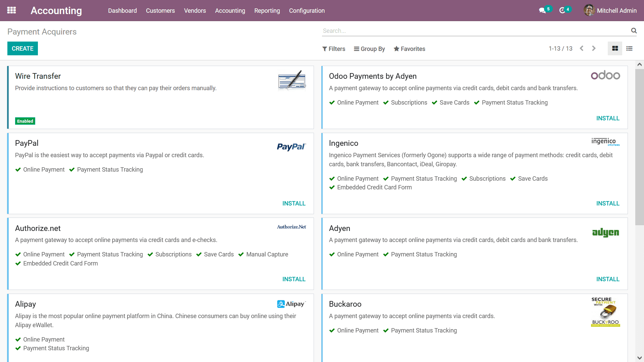Open the conversations chat icon
The image size is (644, 362).
tap(542, 10)
